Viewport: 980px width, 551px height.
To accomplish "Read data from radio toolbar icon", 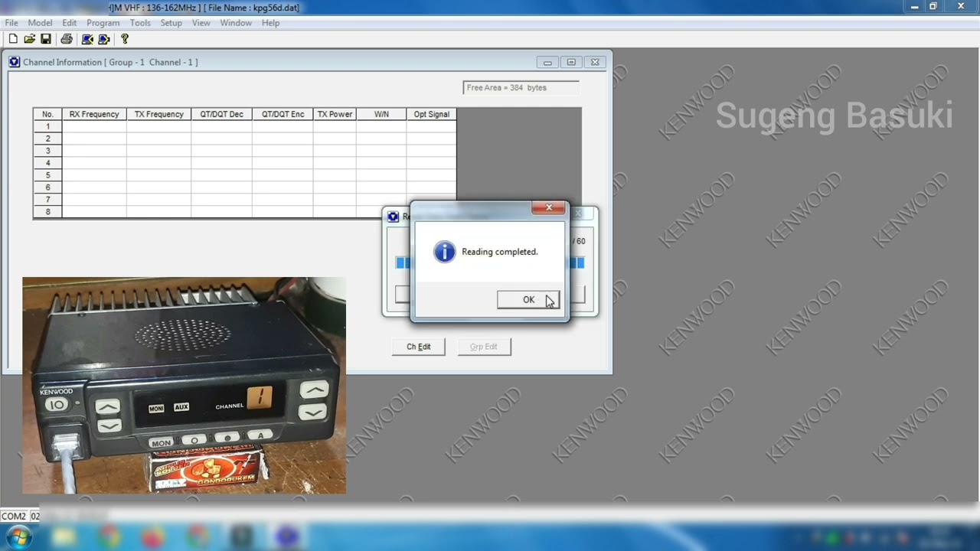I will coord(87,39).
